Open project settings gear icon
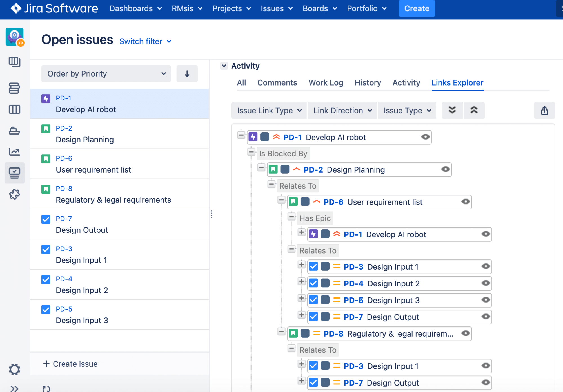Viewport: 563px width, 392px height. coord(14,369)
